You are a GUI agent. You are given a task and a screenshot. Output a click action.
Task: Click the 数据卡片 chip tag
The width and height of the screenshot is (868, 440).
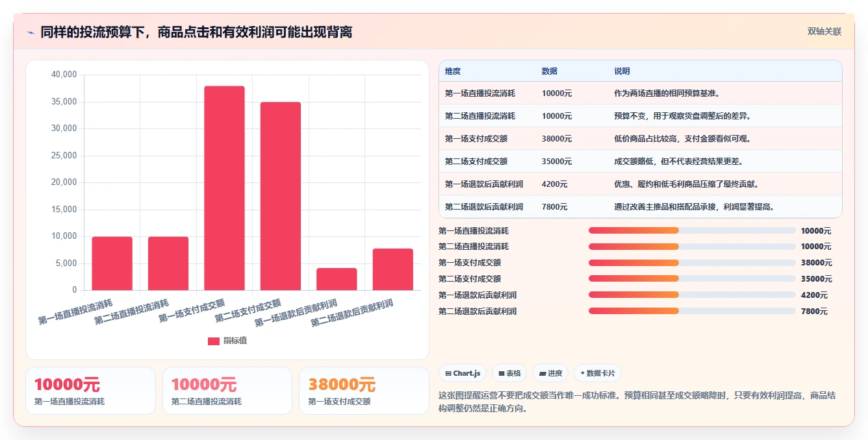point(597,373)
